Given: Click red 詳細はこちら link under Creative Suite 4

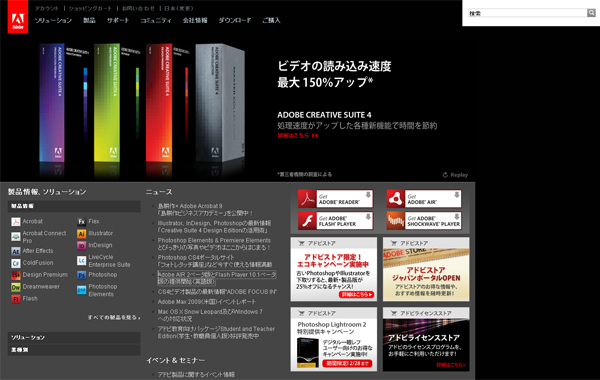Looking at the screenshot, I should click(298, 135).
